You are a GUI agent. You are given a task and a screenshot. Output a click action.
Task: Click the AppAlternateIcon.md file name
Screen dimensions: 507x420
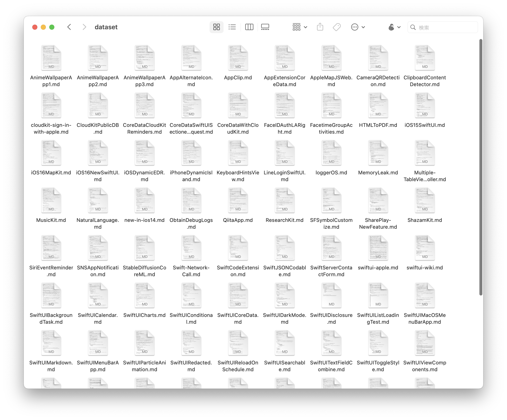[x=191, y=81]
